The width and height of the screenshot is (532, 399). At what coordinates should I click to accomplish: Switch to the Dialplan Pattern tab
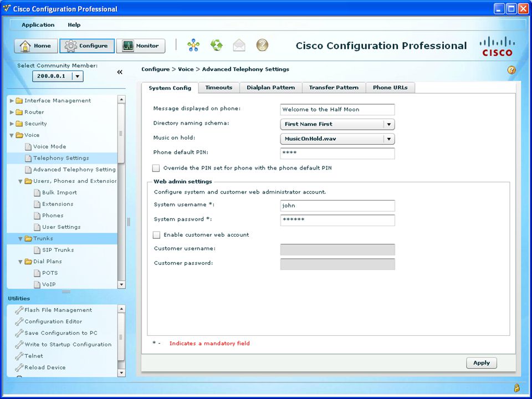click(271, 88)
